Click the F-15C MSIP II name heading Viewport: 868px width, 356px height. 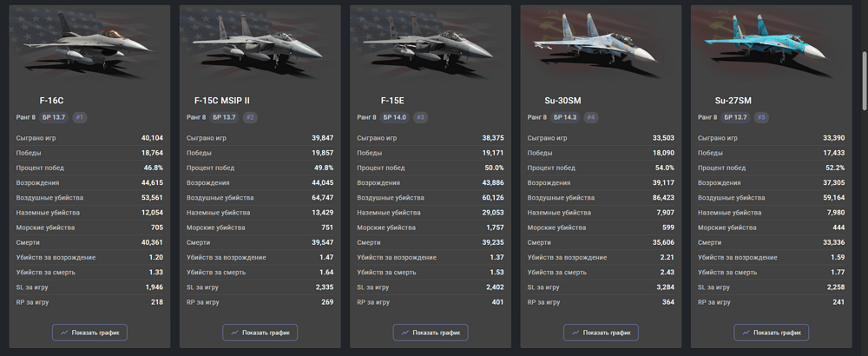[x=222, y=100]
